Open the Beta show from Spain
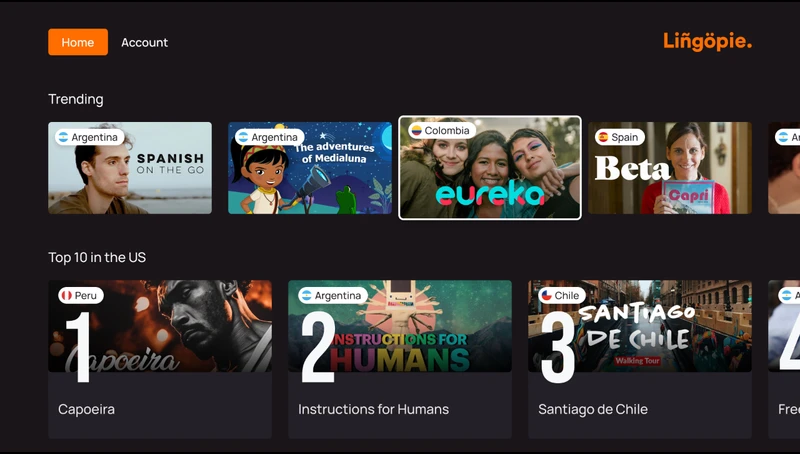This screenshot has width=800, height=454. point(670,168)
